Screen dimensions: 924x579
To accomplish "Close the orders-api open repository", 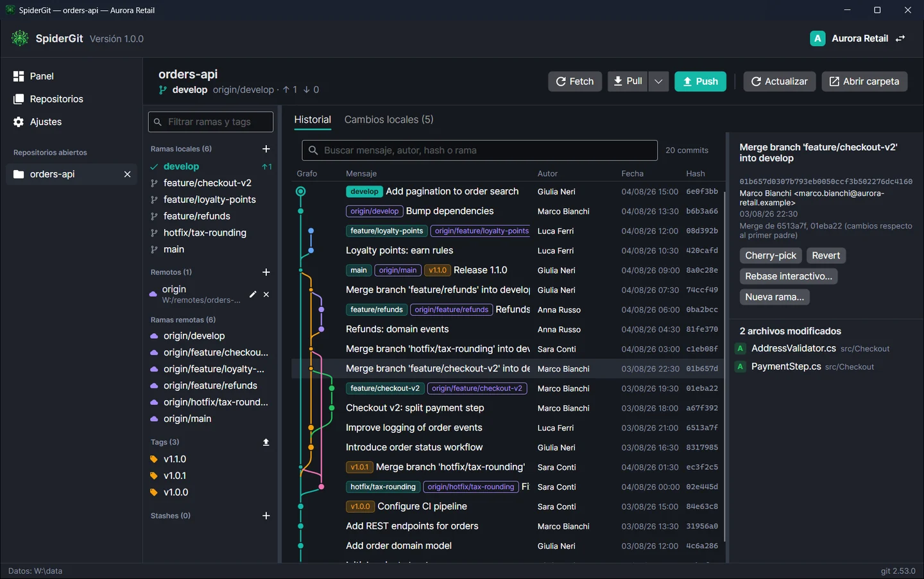I will tap(127, 174).
